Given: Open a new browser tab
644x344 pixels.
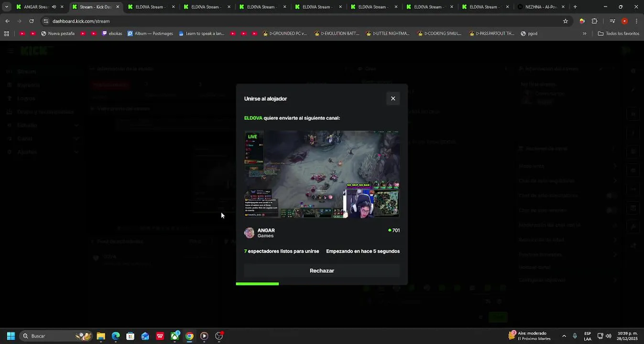Looking at the screenshot, I should click(x=575, y=7).
